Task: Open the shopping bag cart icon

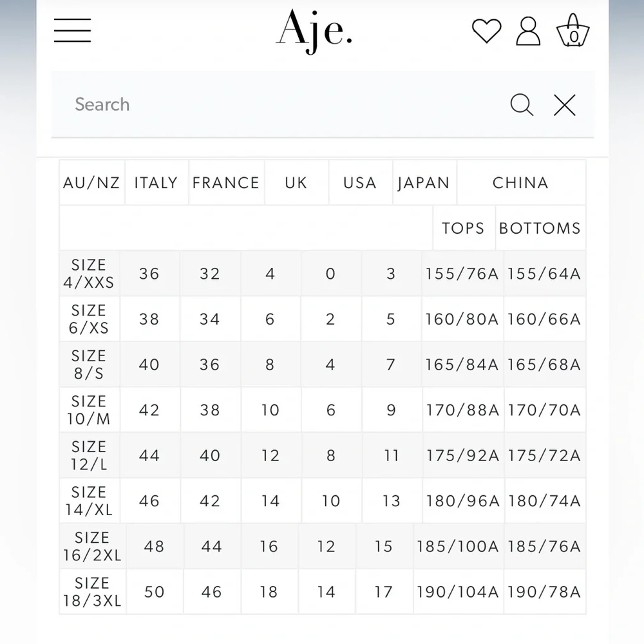Action: click(573, 30)
